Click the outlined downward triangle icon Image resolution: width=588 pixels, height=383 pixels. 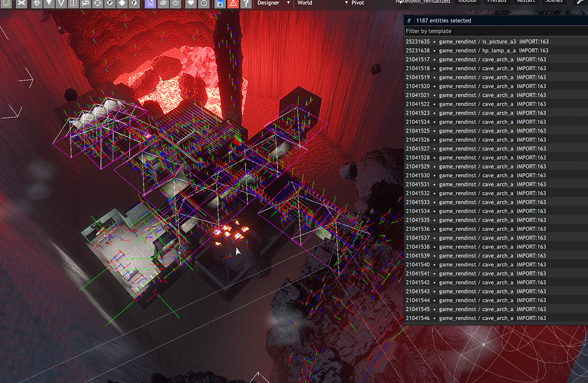[61, 3]
